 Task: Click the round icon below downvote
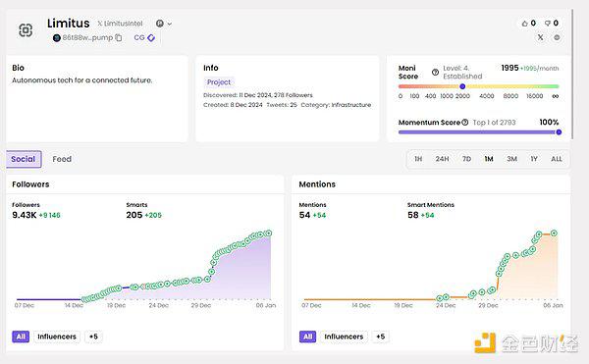pyautogui.click(x=557, y=37)
